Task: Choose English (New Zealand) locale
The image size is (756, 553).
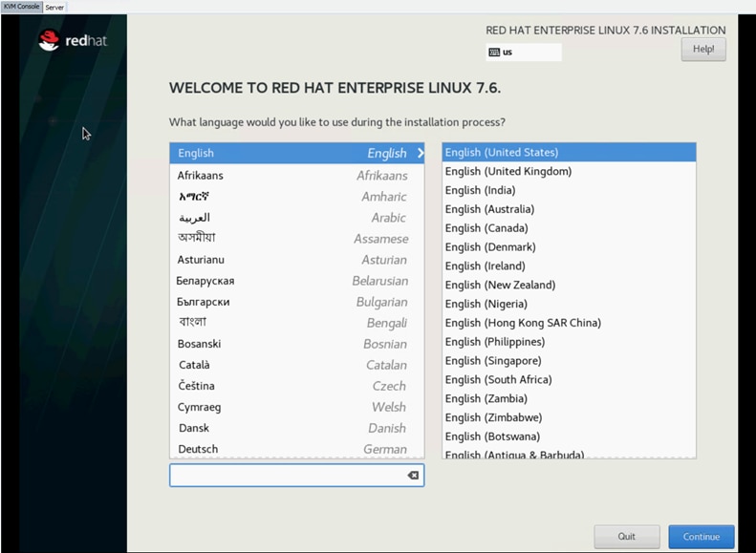Action: coord(569,285)
